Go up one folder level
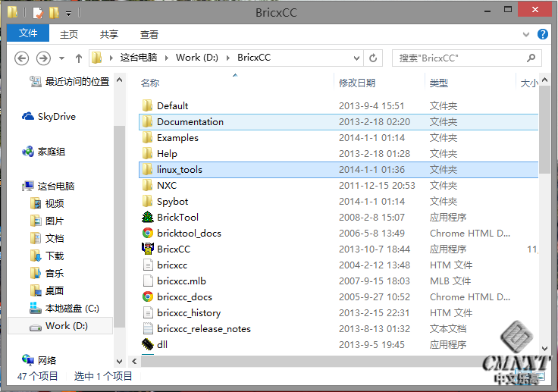Image resolution: width=558 pixels, height=392 pixels. pos(79,58)
